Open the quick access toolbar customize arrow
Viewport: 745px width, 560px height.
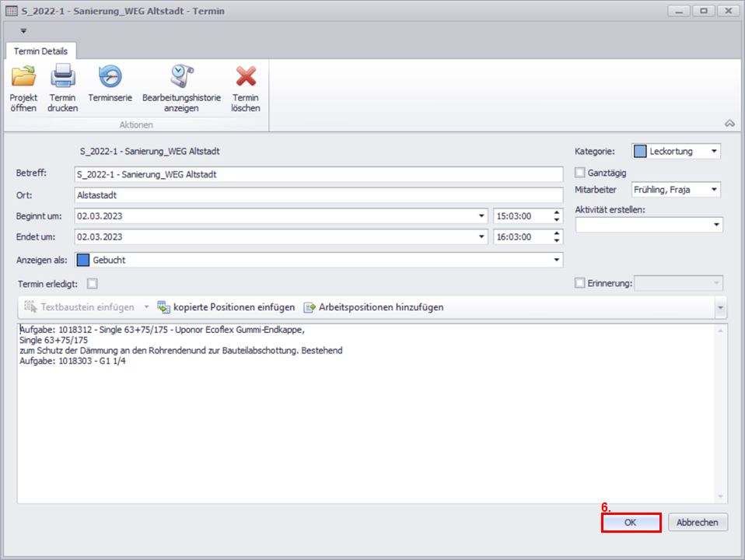pyautogui.click(x=23, y=31)
